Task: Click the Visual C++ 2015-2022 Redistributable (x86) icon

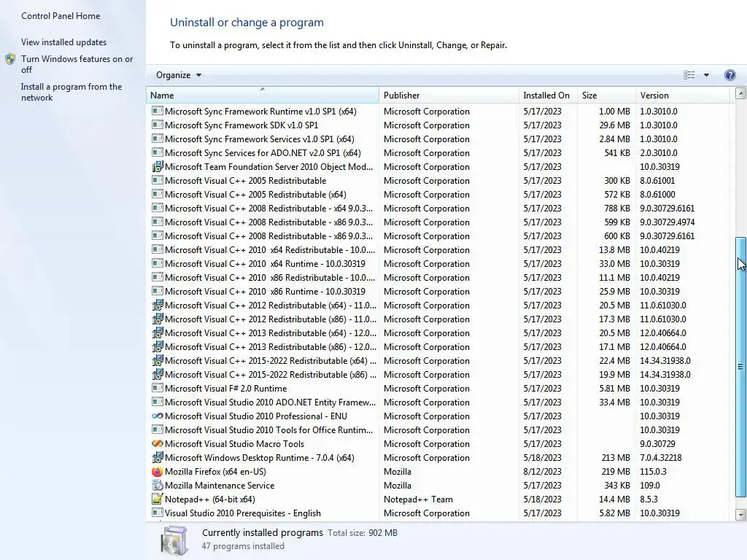Action: click(157, 374)
